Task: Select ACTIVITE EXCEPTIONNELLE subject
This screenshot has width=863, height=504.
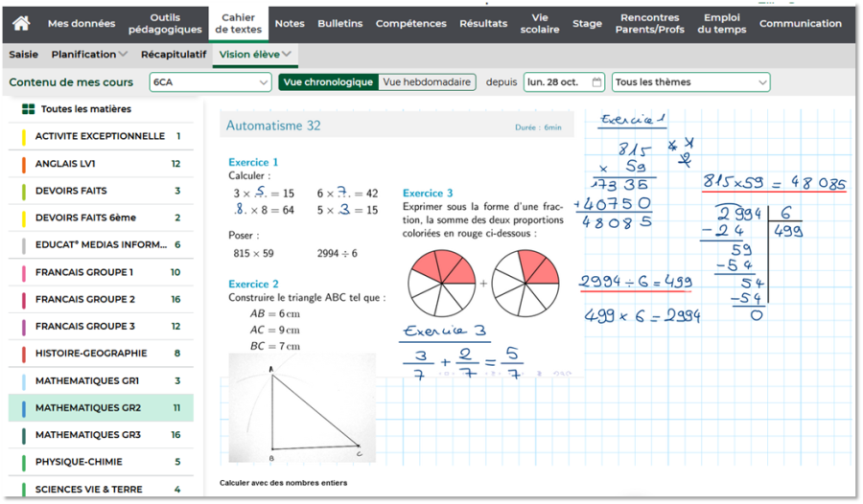Action: pyautogui.click(x=102, y=136)
